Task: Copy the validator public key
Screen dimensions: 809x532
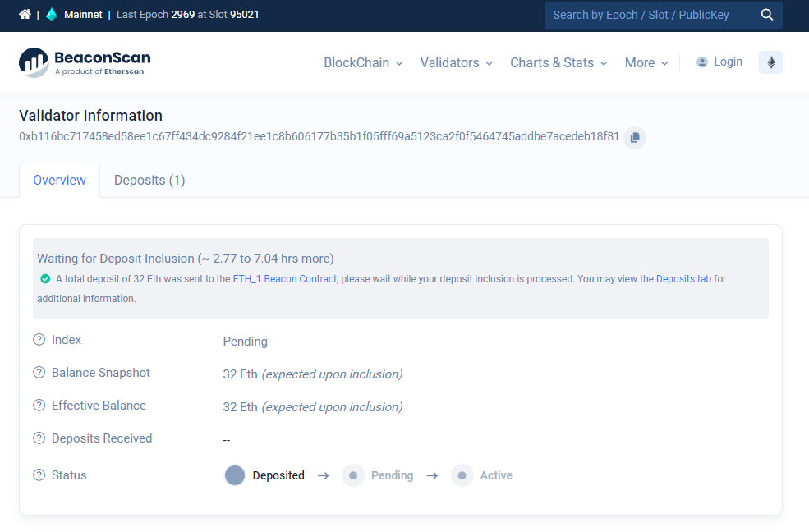Action: pyautogui.click(x=635, y=138)
